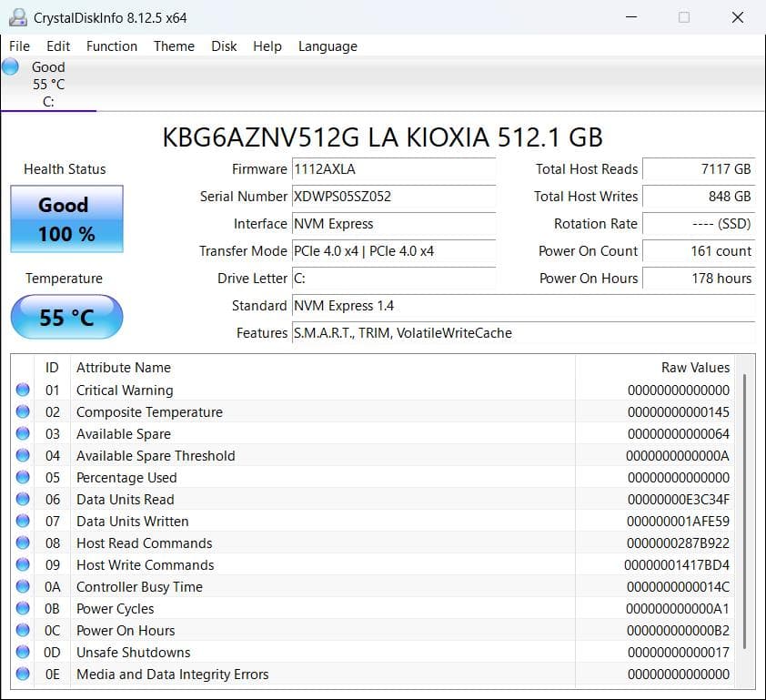Select the indicator for Data Units Read
Image resolution: width=766 pixels, height=700 pixels.
23,499
